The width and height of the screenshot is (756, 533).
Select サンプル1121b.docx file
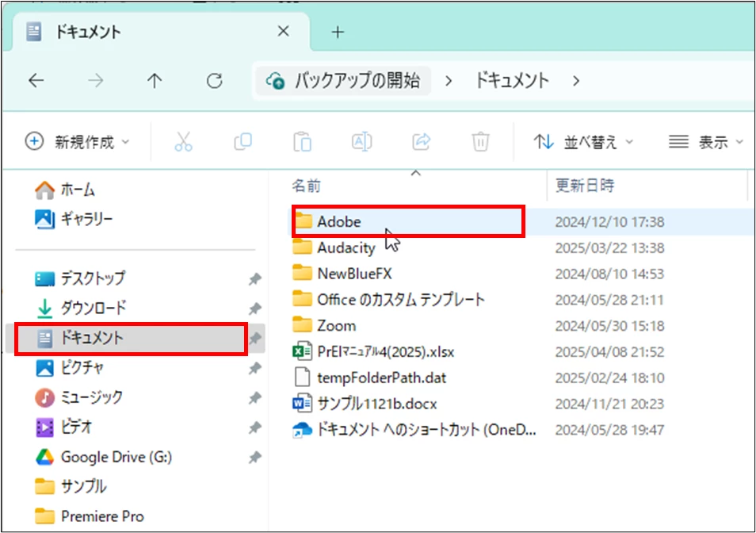tap(365, 404)
